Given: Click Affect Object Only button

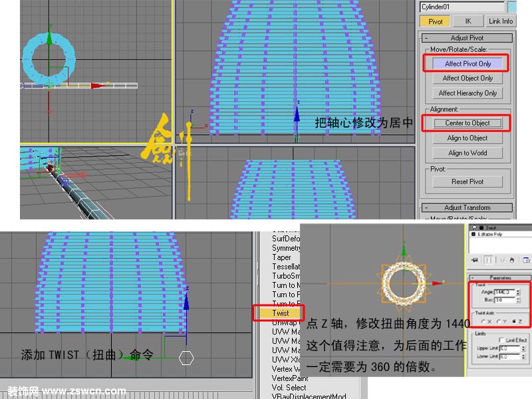Looking at the screenshot, I should 467,78.
